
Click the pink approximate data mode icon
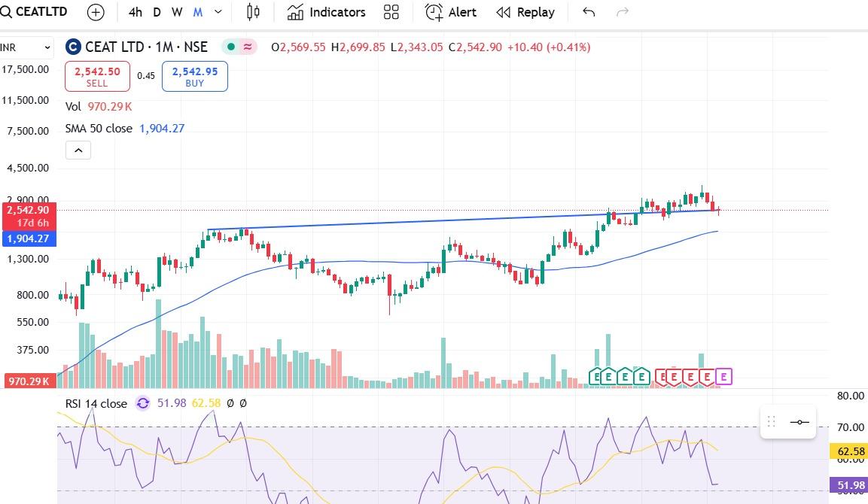[248, 47]
